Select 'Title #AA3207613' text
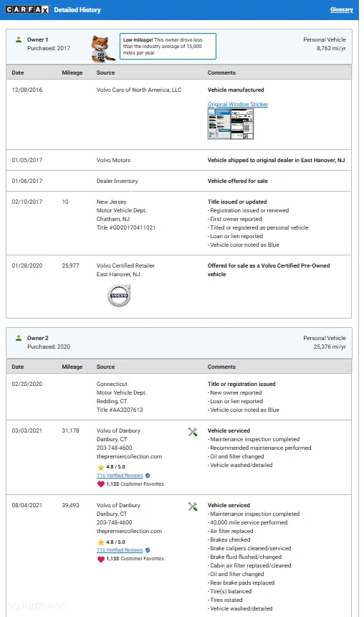 (x=120, y=410)
